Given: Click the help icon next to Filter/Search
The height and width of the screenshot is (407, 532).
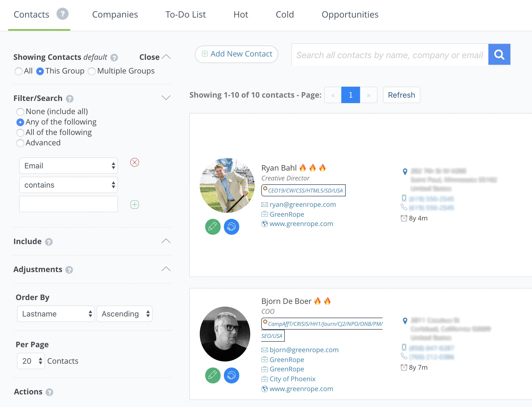Looking at the screenshot, I should click(70, 99).
